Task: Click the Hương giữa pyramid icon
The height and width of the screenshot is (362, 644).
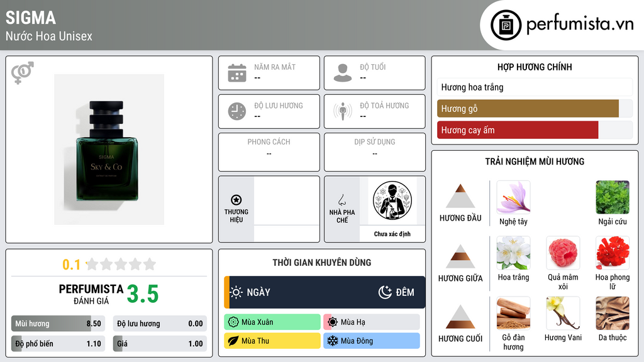Action: [460, 256]
